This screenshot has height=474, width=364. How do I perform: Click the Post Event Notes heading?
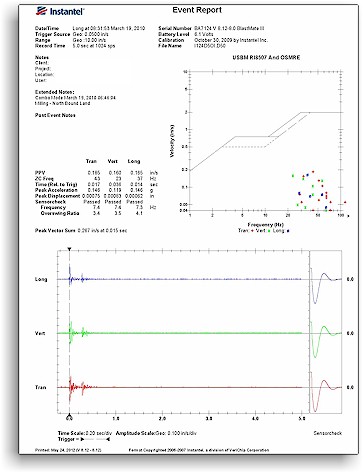[x=55, y=115]
